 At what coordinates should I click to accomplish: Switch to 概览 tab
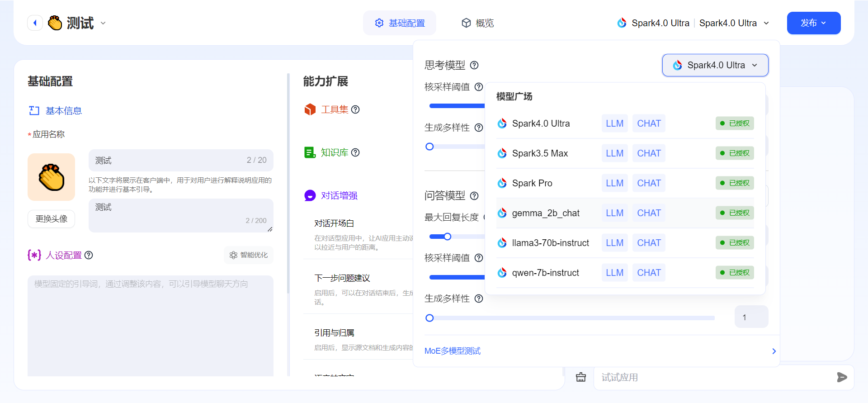click(x=478, y=23)
